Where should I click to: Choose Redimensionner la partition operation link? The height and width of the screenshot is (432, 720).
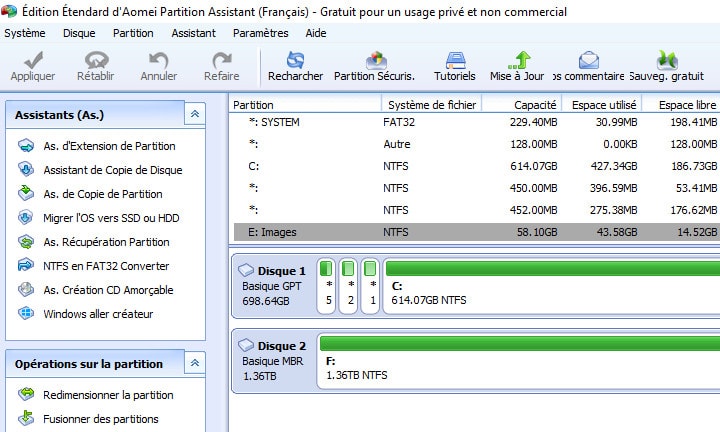point(108,395)
